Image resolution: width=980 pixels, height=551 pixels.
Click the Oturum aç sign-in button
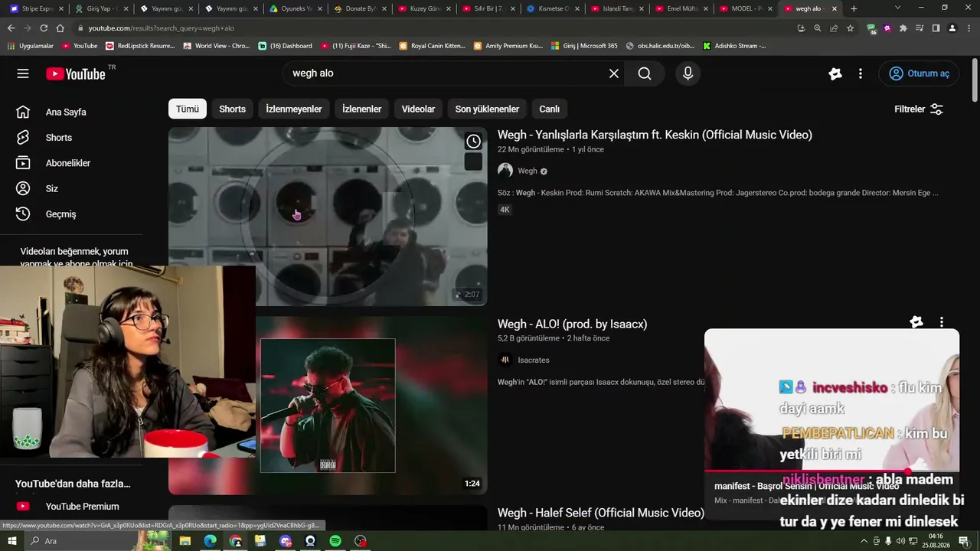(x=919, y=73)
